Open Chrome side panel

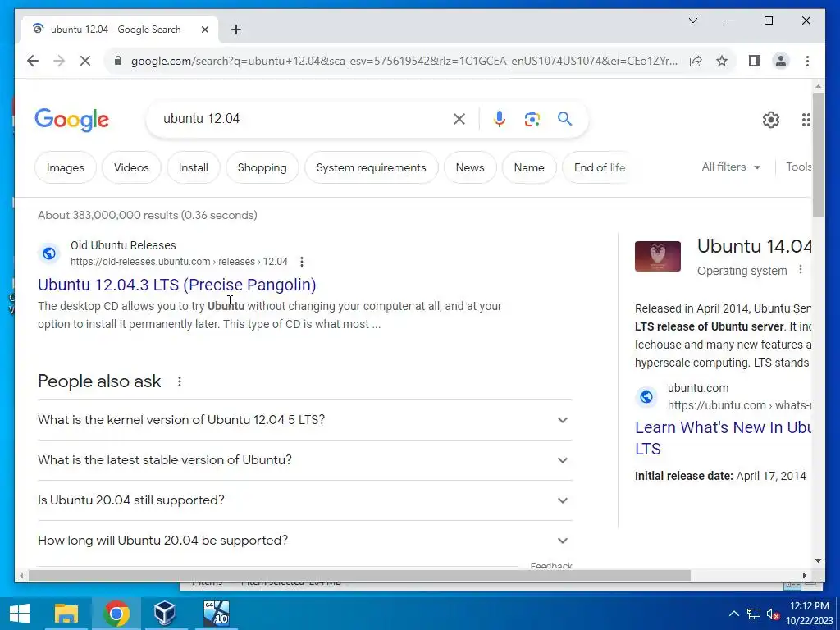(755, 61)
